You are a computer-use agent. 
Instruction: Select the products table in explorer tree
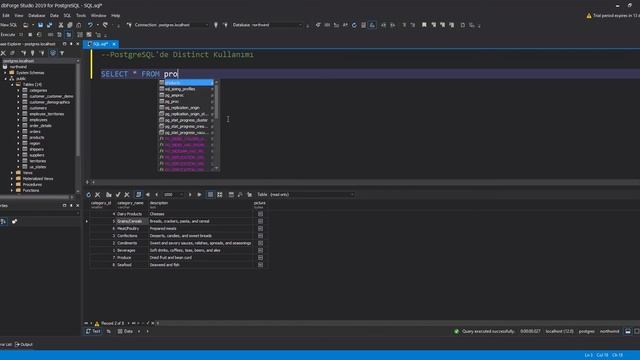click(36, 138)
